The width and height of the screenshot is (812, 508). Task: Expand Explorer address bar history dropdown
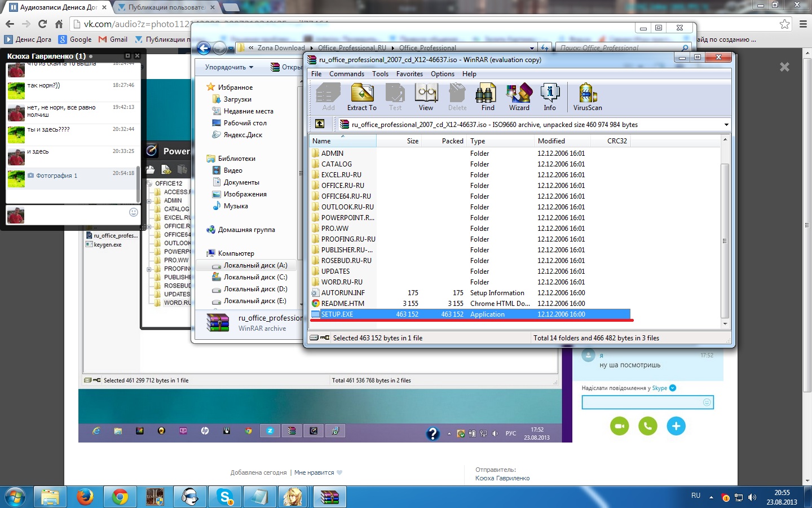pos(532,48)
